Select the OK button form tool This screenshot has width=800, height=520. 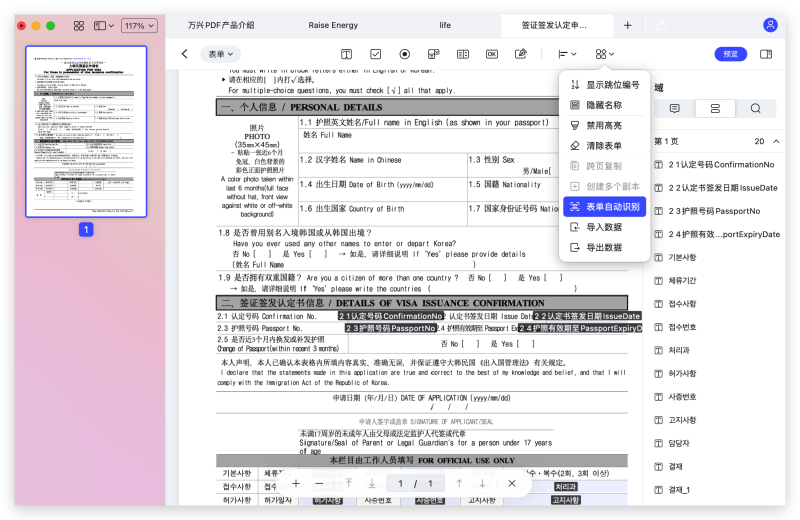(492, 54)
